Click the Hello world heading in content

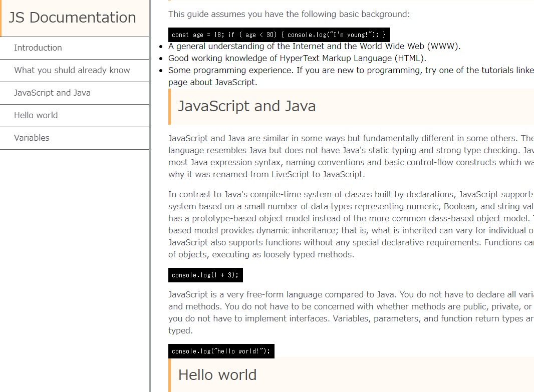pyautogui.click(x=217, y=375)
